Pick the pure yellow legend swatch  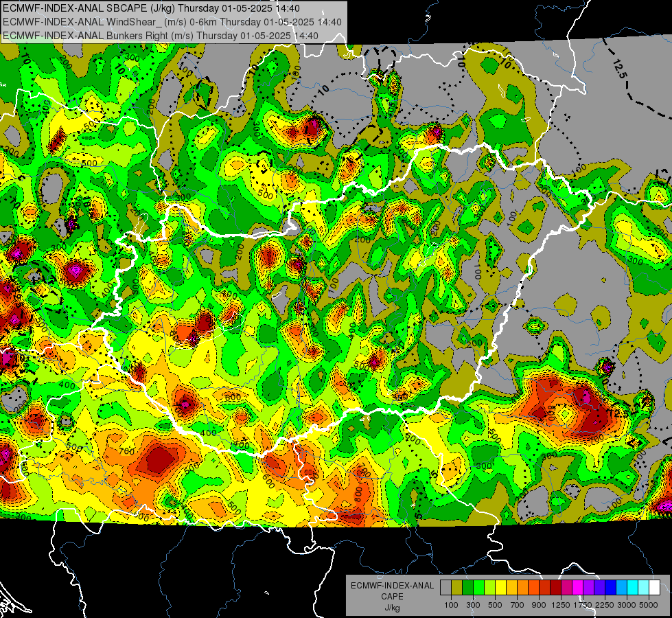point(500,588)
